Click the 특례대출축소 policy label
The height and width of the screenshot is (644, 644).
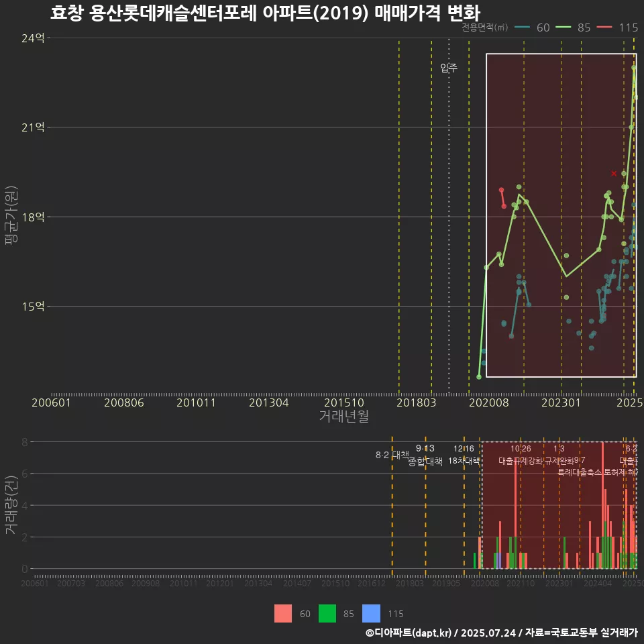coord(579,472)
